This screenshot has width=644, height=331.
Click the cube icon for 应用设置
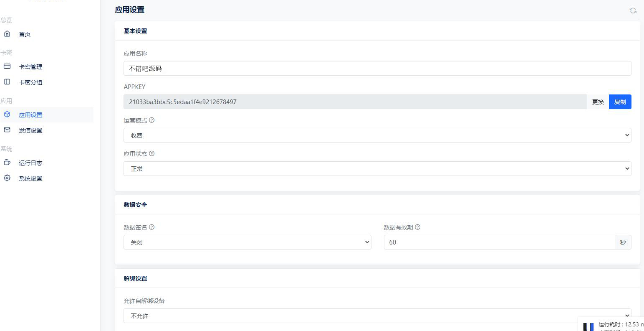pos(7,115)
